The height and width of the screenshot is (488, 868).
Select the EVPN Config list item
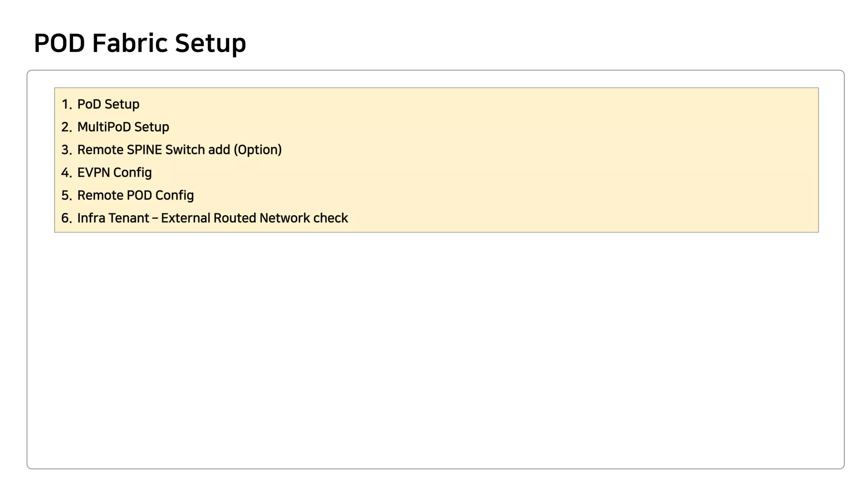pyautogui.click(x=114, y=173)
